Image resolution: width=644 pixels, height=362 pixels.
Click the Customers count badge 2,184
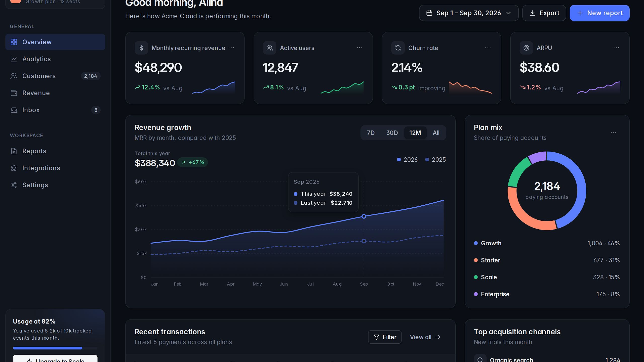91,76
